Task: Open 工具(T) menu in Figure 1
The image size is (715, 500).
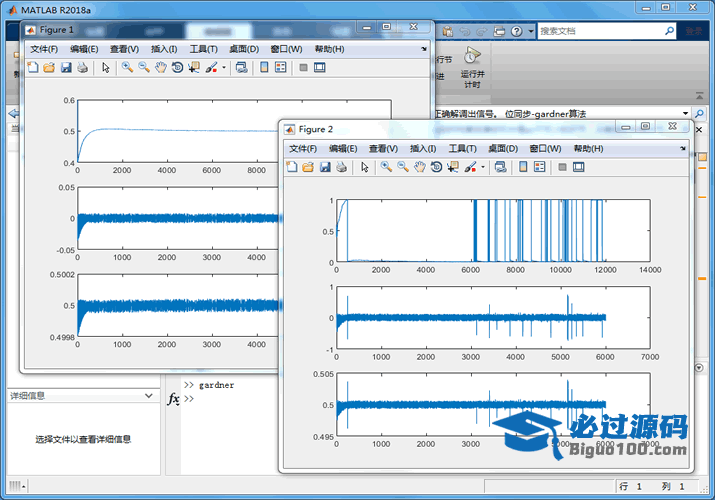Action: coord(204,49)
